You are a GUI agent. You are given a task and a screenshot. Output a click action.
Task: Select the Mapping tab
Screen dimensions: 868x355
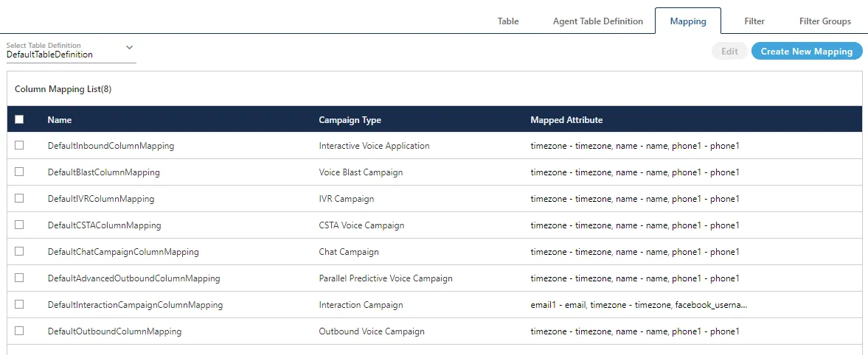[x=688, y=21]
